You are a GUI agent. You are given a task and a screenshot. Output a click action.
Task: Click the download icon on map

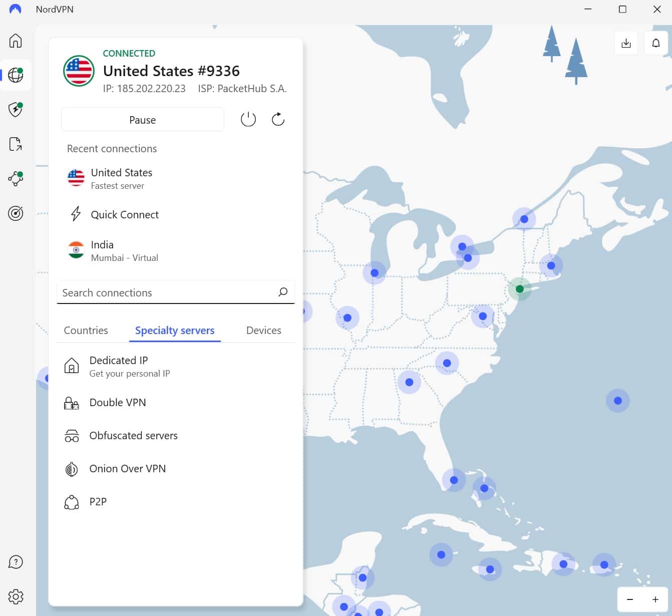[x=626, y=43]
